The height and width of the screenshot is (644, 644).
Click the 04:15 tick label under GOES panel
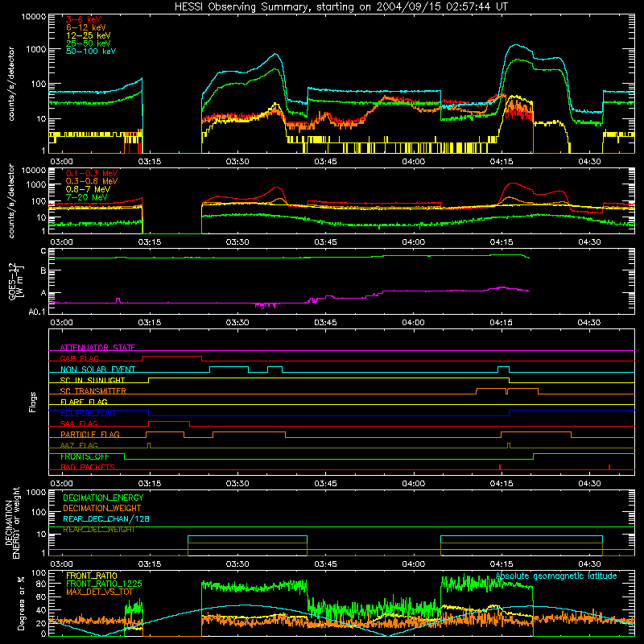coord(501,322)
